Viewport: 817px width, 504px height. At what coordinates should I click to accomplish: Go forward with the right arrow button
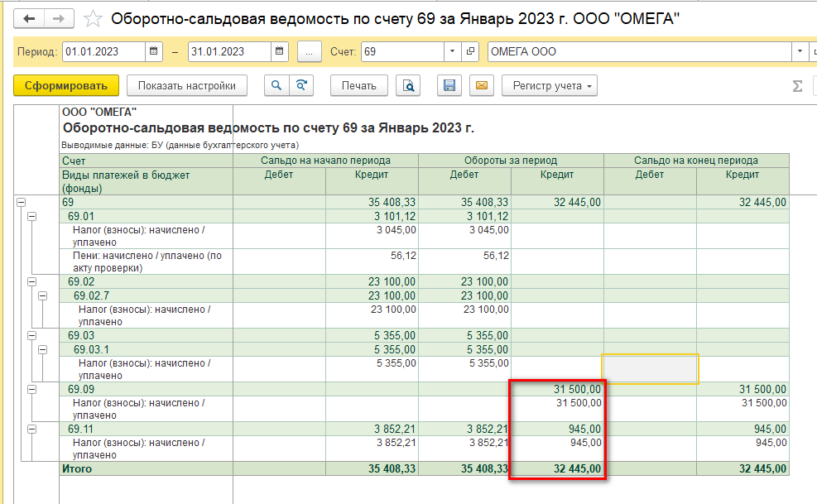click(58, 19)
